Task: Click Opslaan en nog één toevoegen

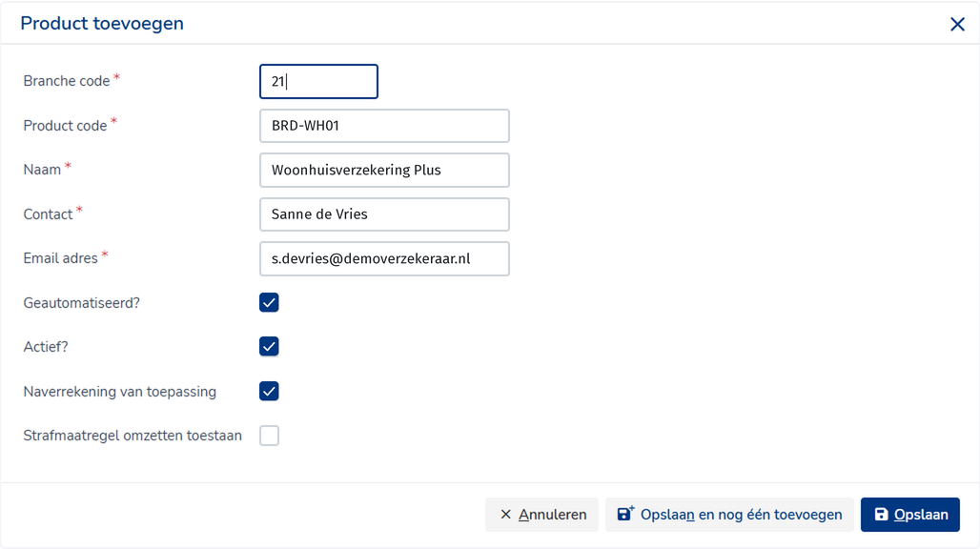Action: point(729,515)
